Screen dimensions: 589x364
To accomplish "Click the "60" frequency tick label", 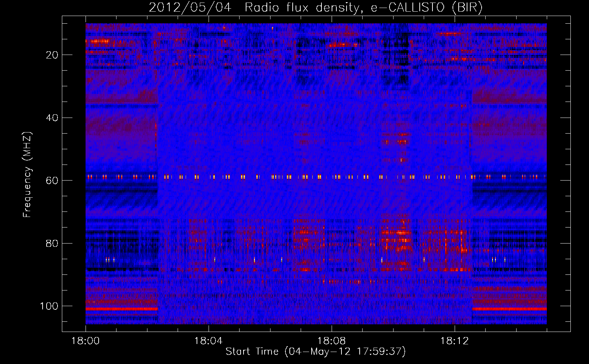I will (52, 181).
